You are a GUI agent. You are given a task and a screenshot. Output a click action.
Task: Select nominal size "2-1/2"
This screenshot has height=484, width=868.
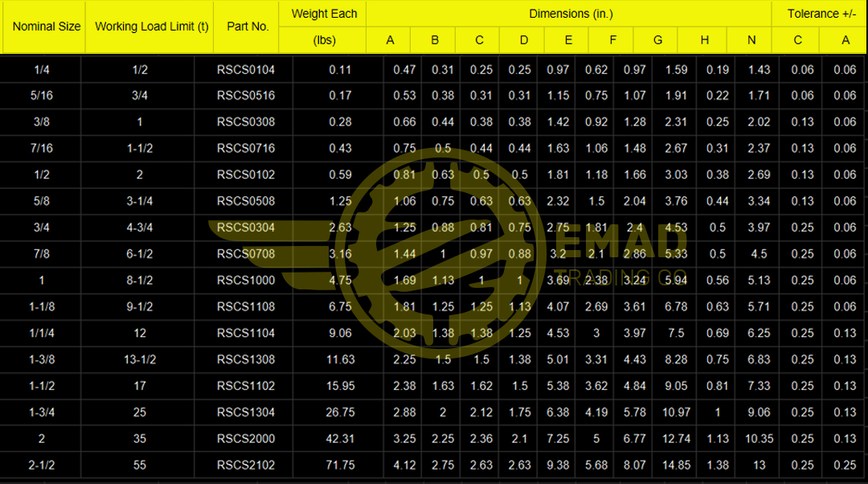click(42, 466)
